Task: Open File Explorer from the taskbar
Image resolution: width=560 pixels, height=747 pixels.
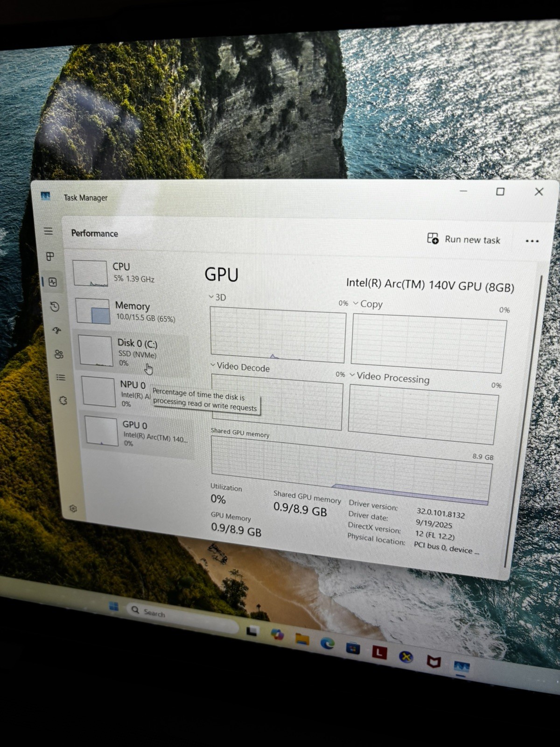Action: (302, 639)
